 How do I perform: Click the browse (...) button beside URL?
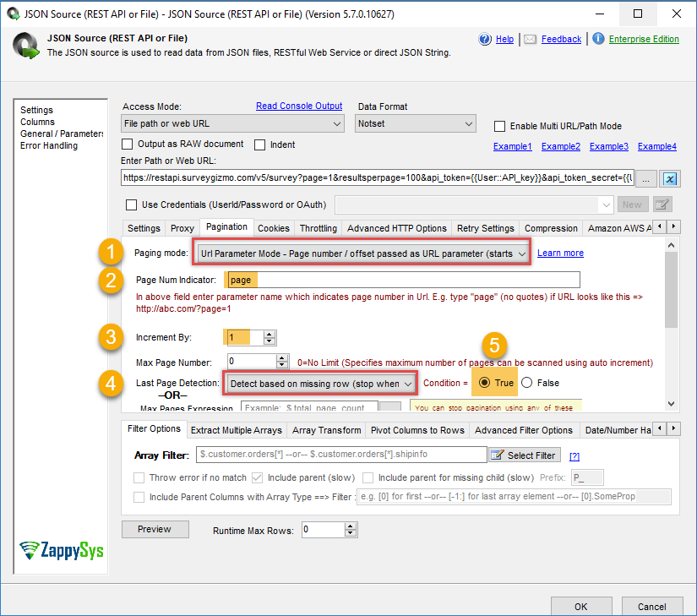645,178
